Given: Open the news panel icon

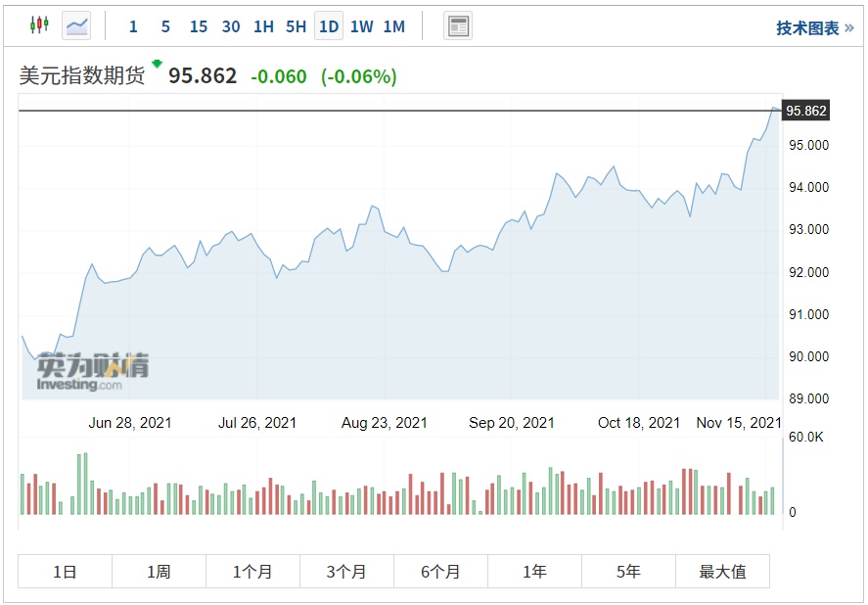Looking at the screenshot, I should 457,26.
